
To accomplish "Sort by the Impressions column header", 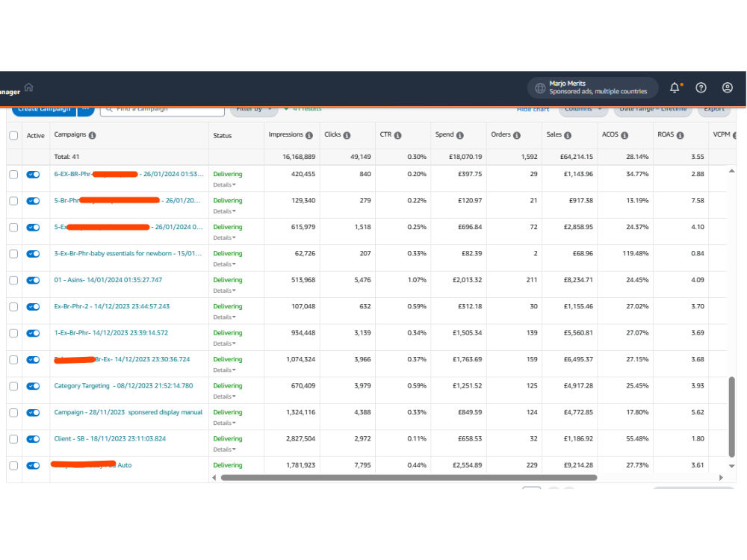I will (x=285, y=134).
